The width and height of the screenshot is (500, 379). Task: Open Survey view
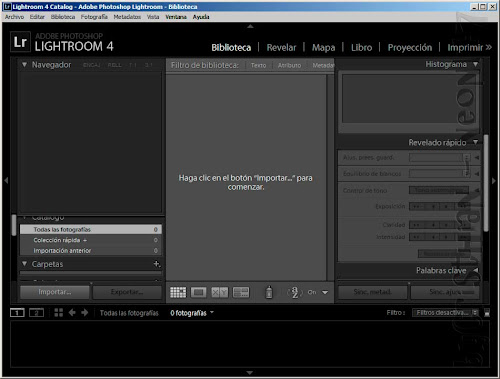point(241,293)
